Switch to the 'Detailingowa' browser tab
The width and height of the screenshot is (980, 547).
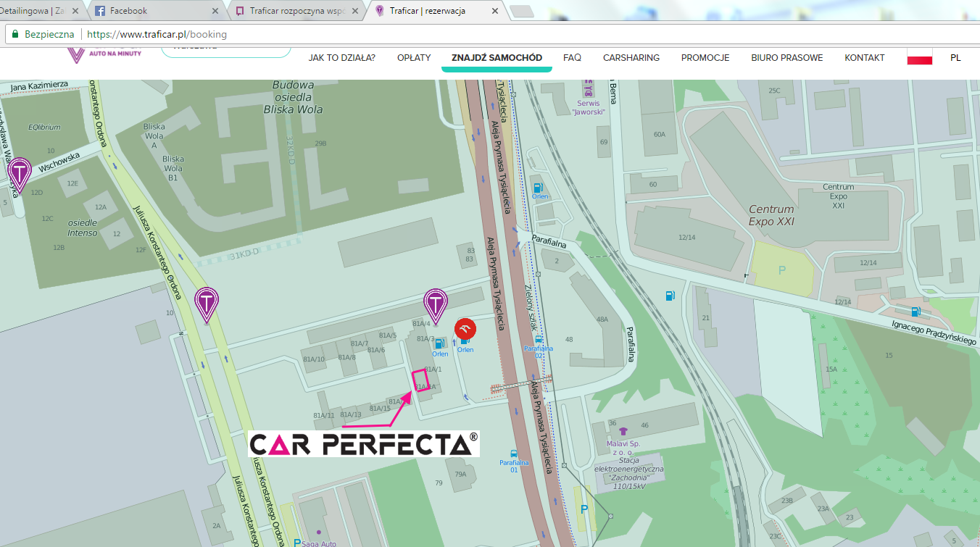[40, 11]
